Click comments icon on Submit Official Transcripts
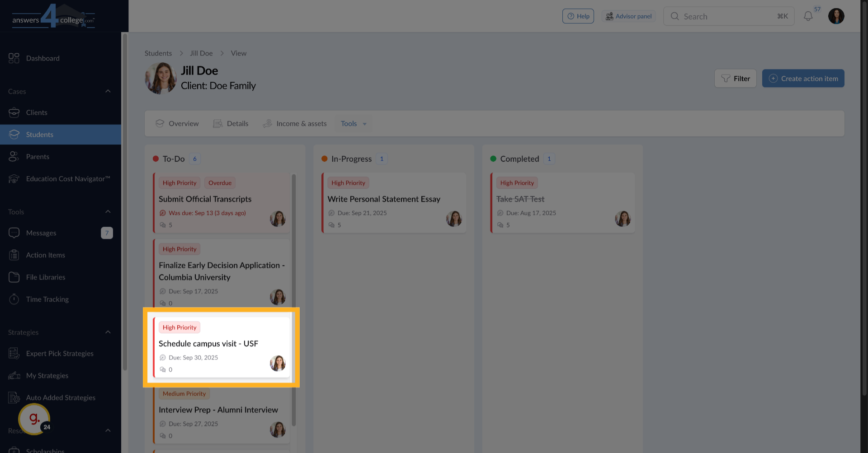868x453 pixels. (x=163, y=225)
